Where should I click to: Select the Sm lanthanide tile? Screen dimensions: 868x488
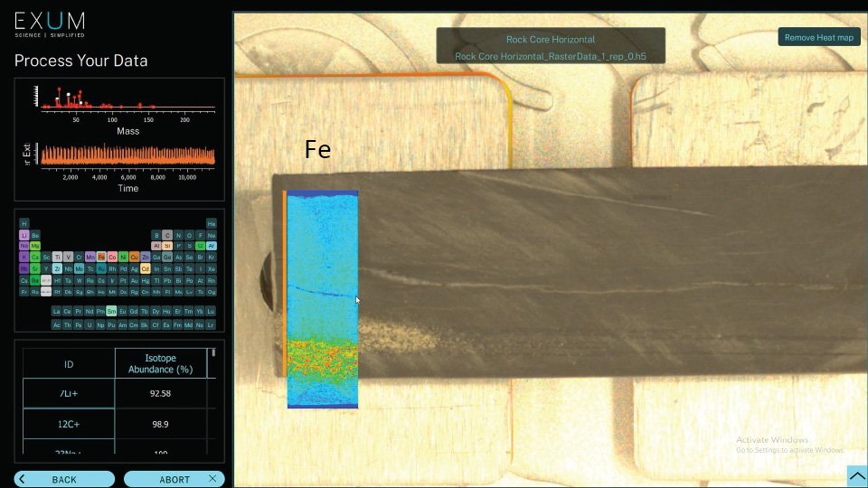point(111,311)
